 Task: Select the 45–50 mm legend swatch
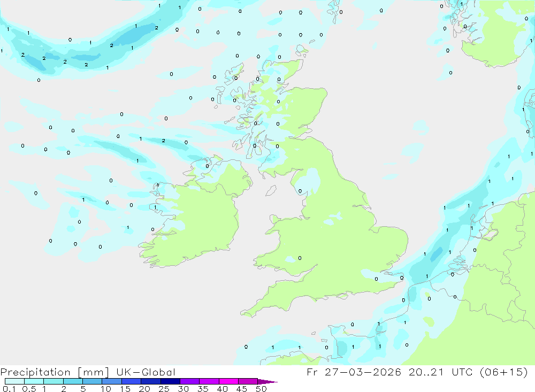point(248,381)
